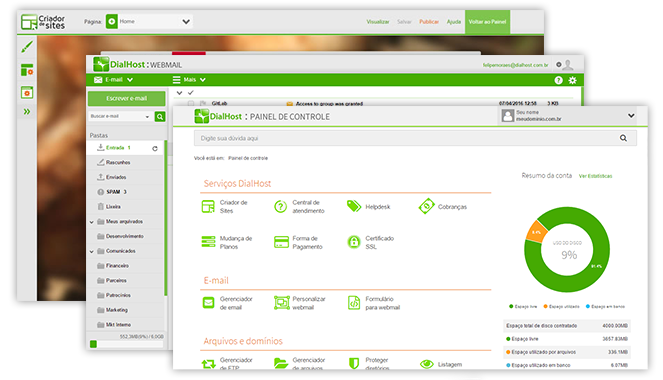Image resolution: width=663 pixels, height=380 pixels.
Task: Open Gerenciador de arquivos
Action: click(300, 364)
